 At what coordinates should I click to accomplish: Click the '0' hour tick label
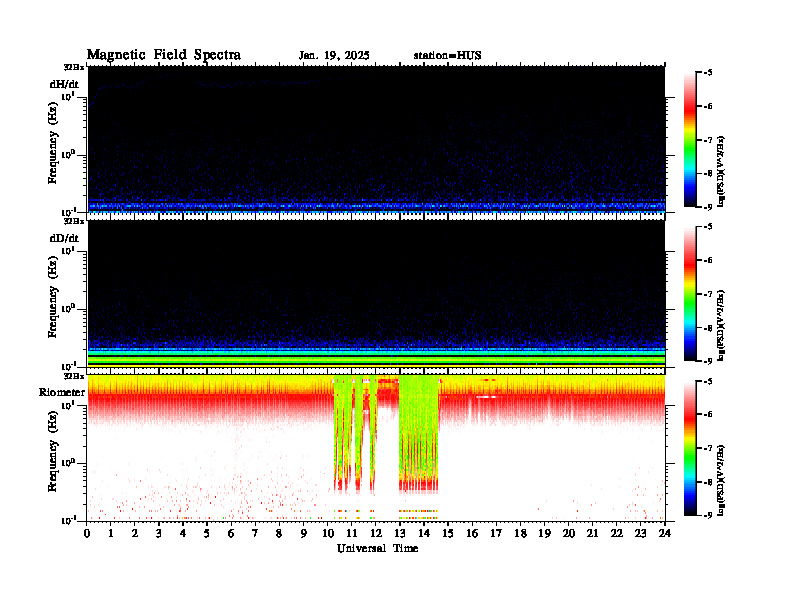[x=87, y=533]
